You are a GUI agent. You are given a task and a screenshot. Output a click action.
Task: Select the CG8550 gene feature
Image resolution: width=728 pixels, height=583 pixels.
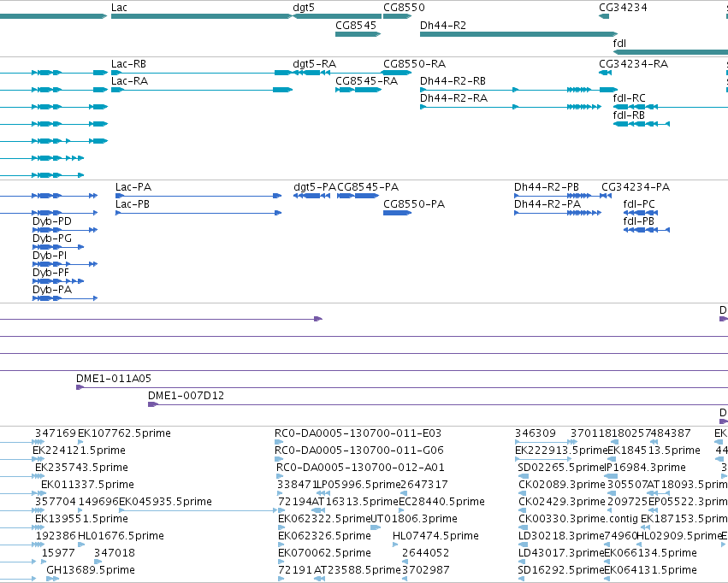(397, 16)
